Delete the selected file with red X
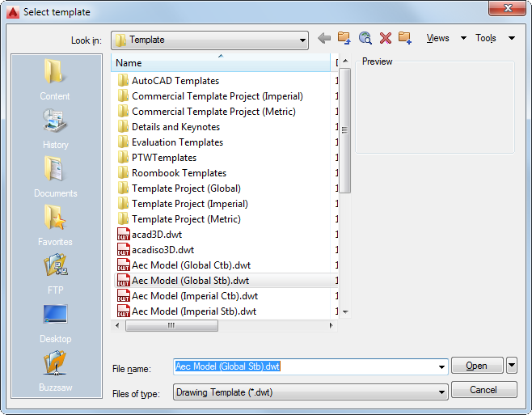The image size is (532, 415). coord(386,38)
